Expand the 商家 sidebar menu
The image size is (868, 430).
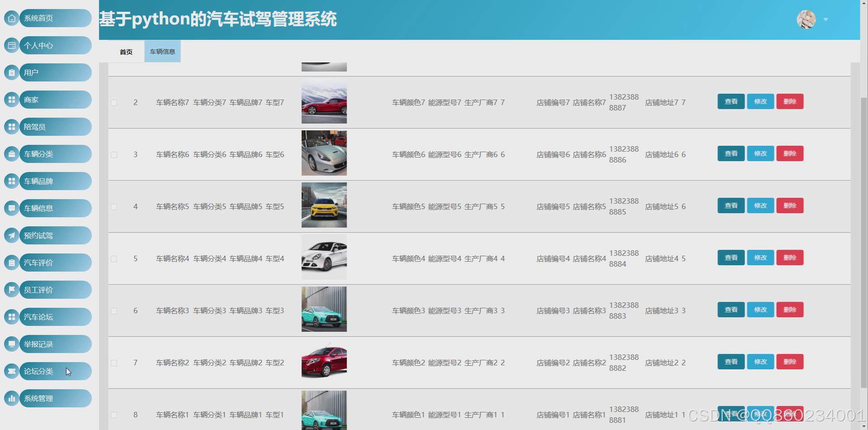(55, 100)
